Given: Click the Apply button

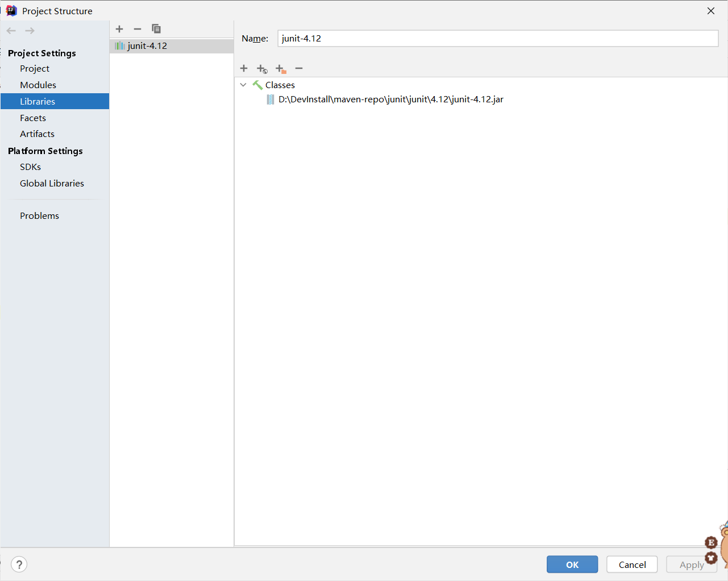Looking at the screenshot, I should pyautogui.click(x=691, y=565).
